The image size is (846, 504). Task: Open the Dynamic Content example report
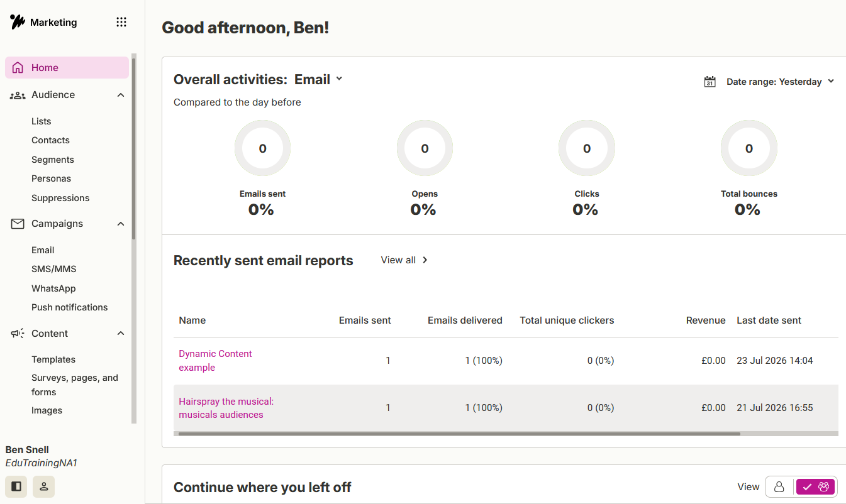215,361
